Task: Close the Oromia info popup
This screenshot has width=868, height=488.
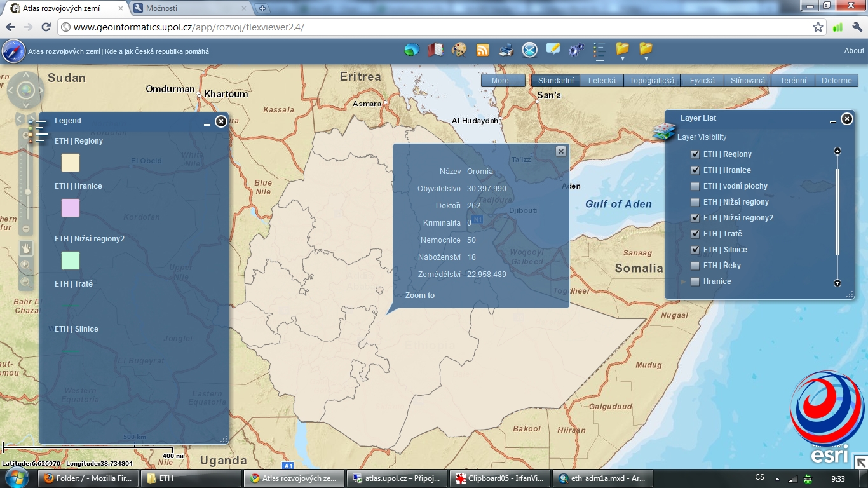Action: [560, 151]
